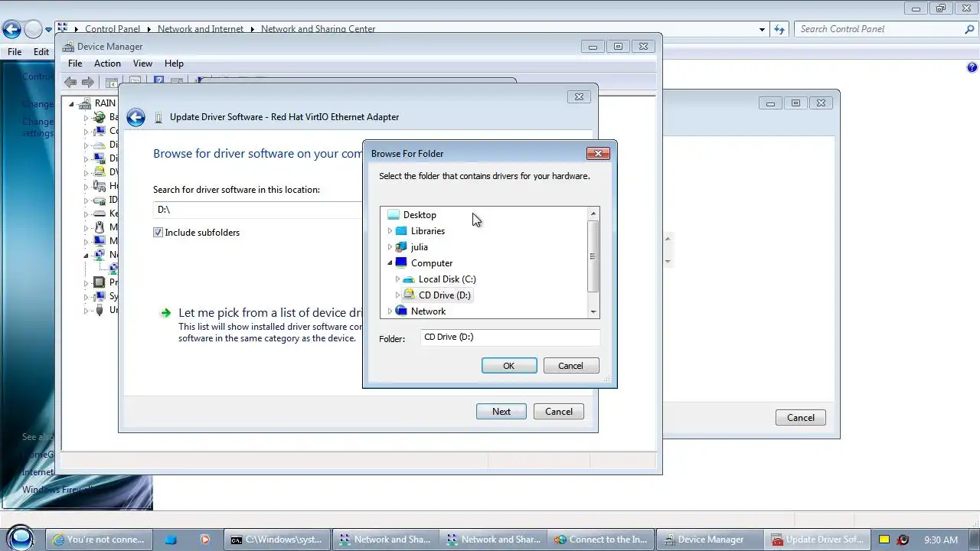Open Device Manager File menu
Viewport: 980px width, 551px height.
pos(75,64)
